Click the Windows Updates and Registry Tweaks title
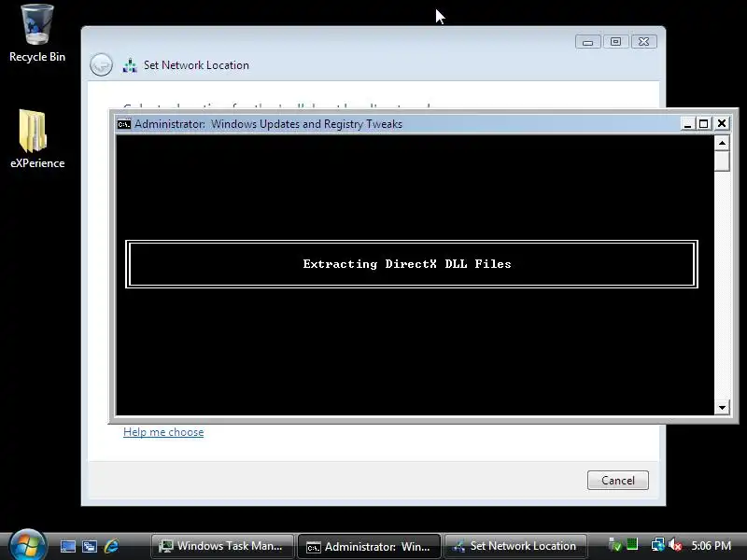 [x=306, y=124]
